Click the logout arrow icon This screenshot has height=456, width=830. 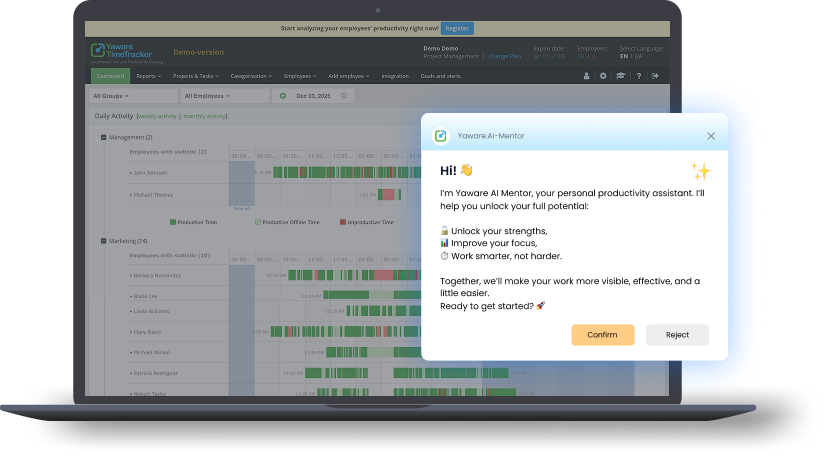coord(655,76)
